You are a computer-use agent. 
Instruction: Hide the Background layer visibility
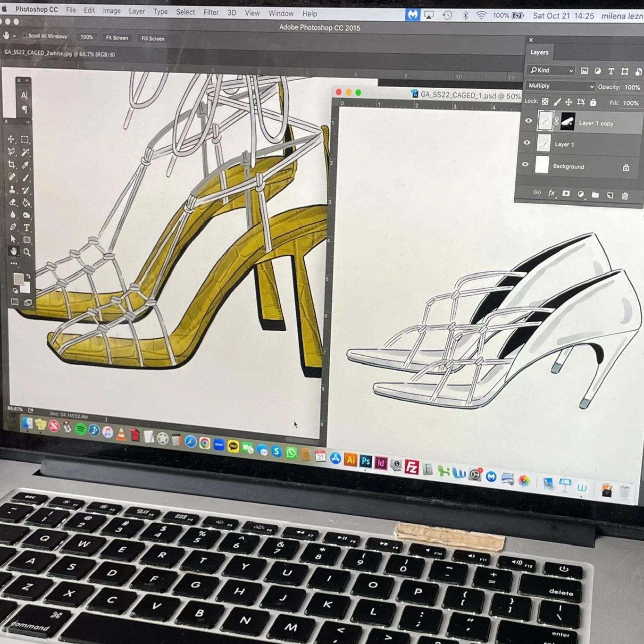coord(526,165)
